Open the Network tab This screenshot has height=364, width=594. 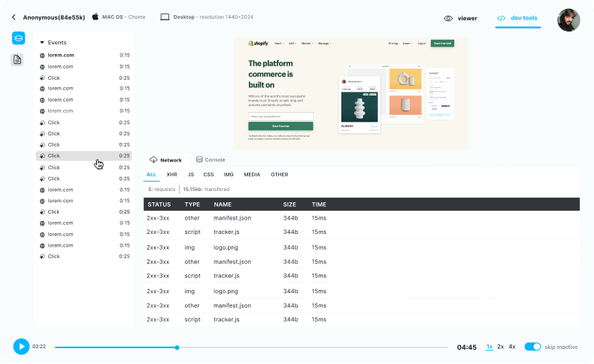pos(165,160)
